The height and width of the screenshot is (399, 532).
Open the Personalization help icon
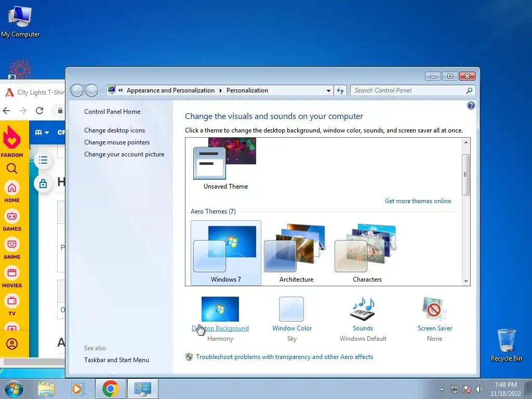(471, 105)
